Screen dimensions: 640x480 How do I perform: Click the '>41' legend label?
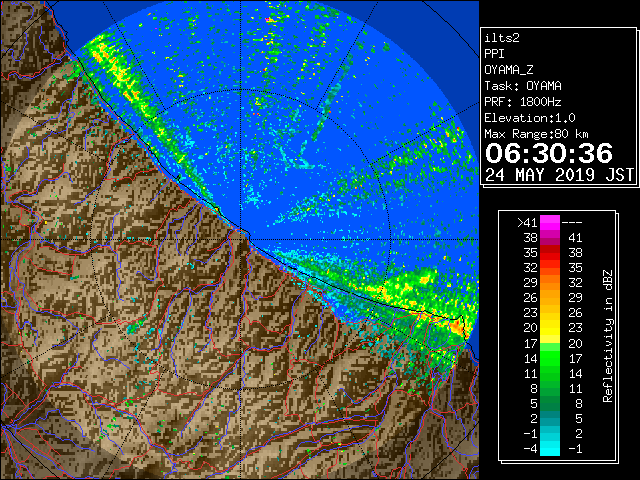pos(527,222)
